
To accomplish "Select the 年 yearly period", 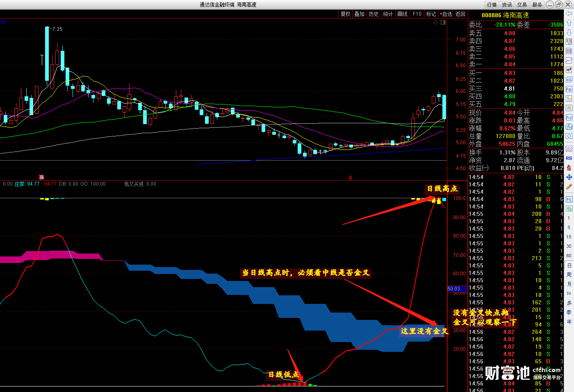I will click(x=569, y=322).
